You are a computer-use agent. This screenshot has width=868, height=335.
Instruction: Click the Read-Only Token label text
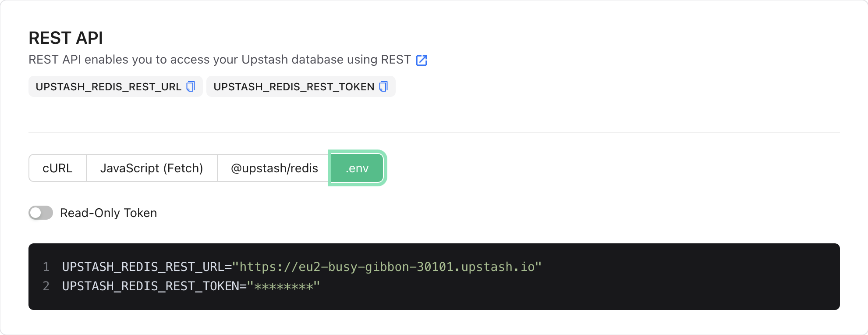click(x=109, y=213)
